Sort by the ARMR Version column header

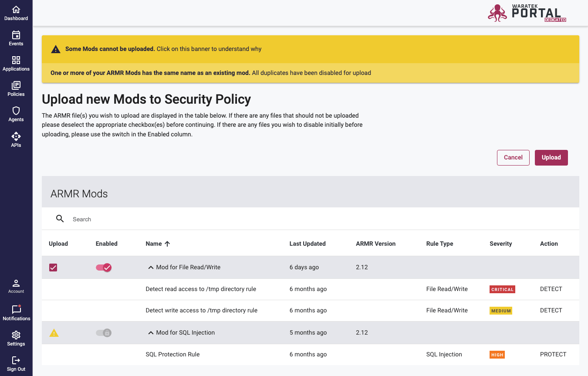(x=375, y=244)
